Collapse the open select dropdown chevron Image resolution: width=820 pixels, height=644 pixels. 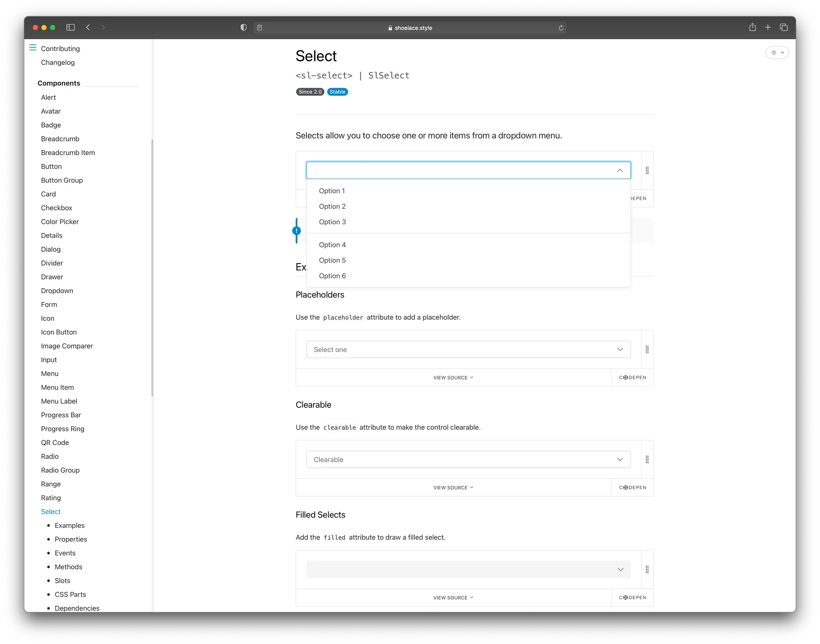pyautogui.click(x=620, y=171)
